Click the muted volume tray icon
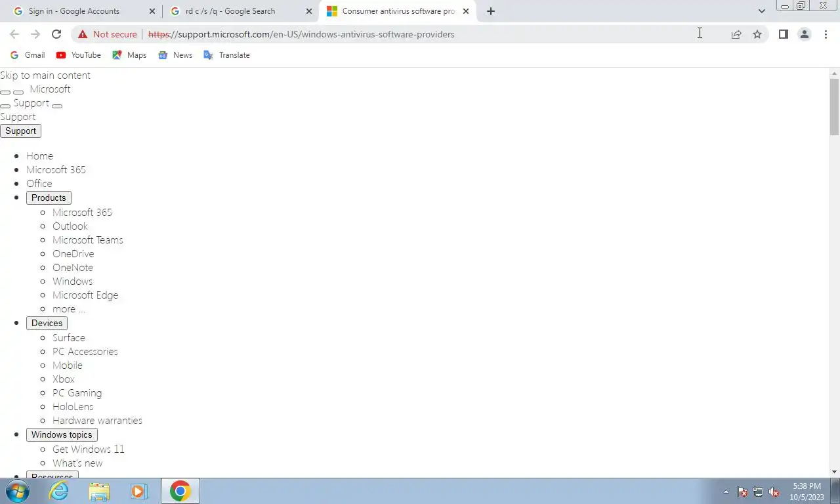Viewport: 840px width, 504px height. pos(774,492)
